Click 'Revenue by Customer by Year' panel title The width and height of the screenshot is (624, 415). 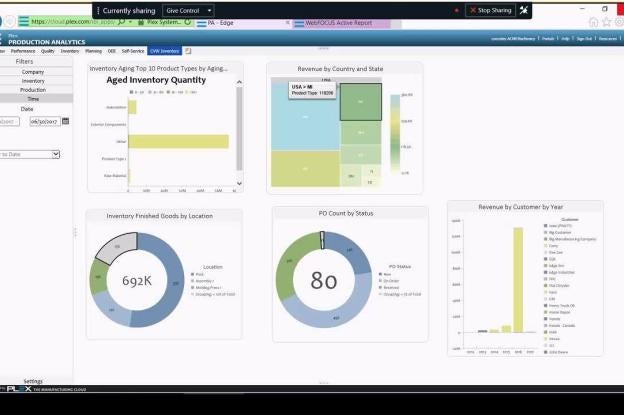pyautogui.click(x=521, y=207)
